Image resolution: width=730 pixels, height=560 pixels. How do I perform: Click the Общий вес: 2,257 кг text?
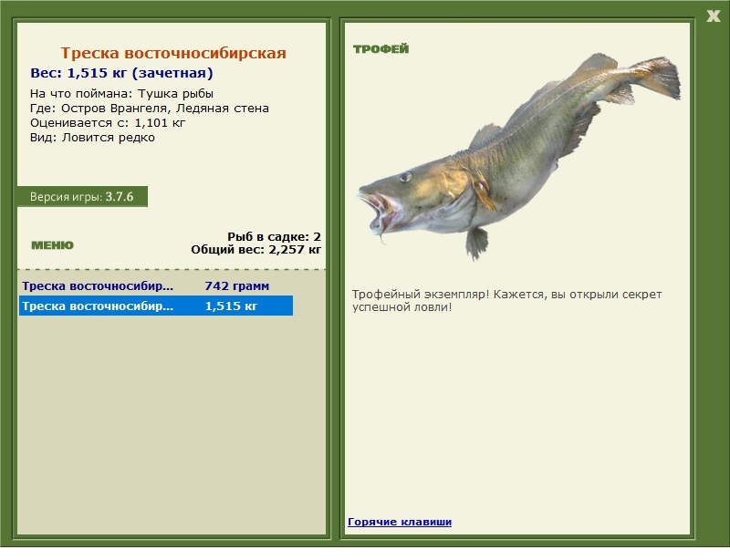coord(256,250)
